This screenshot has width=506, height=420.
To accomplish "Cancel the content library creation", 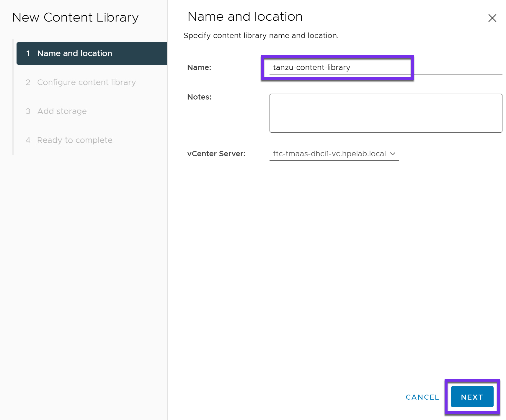I will click(422, 397).
